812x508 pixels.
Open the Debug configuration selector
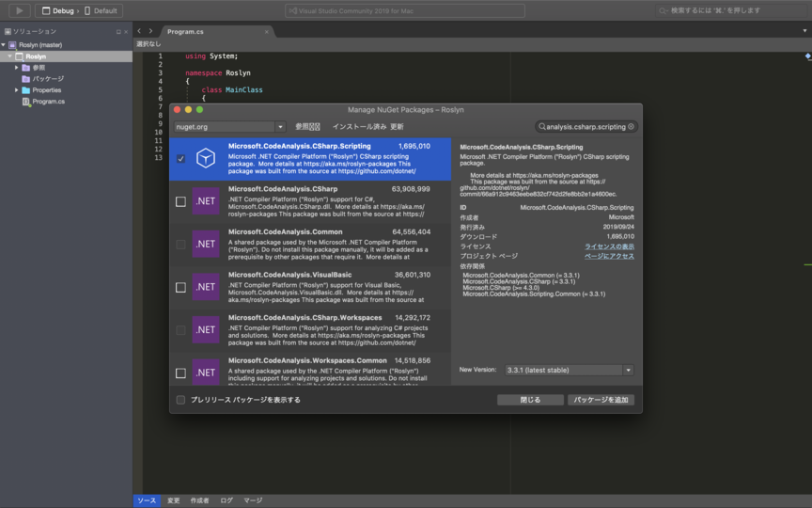(x=58, y=10)
